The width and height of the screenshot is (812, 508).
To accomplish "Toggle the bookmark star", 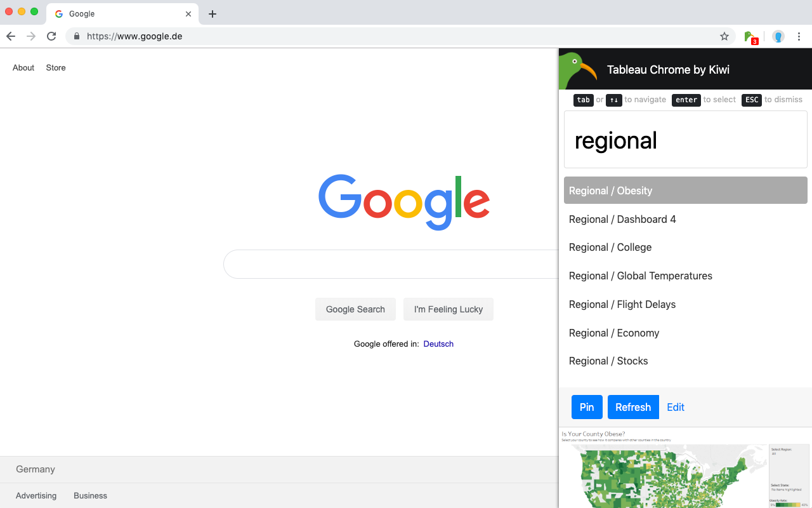I will [x=724, y=36].
